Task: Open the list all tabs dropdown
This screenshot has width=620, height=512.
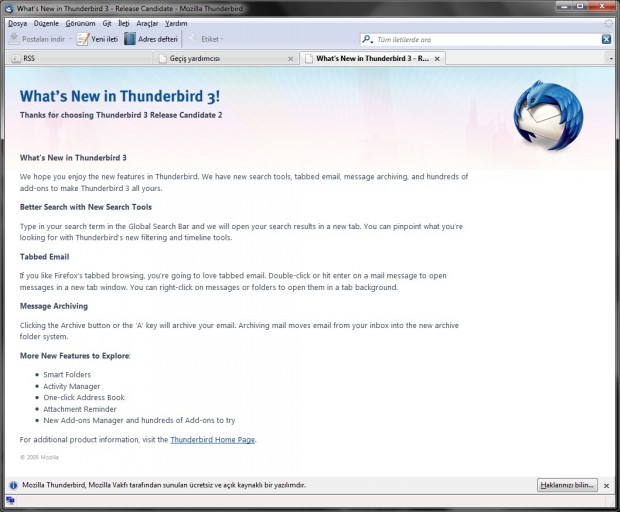Action: tap(611, 59)
